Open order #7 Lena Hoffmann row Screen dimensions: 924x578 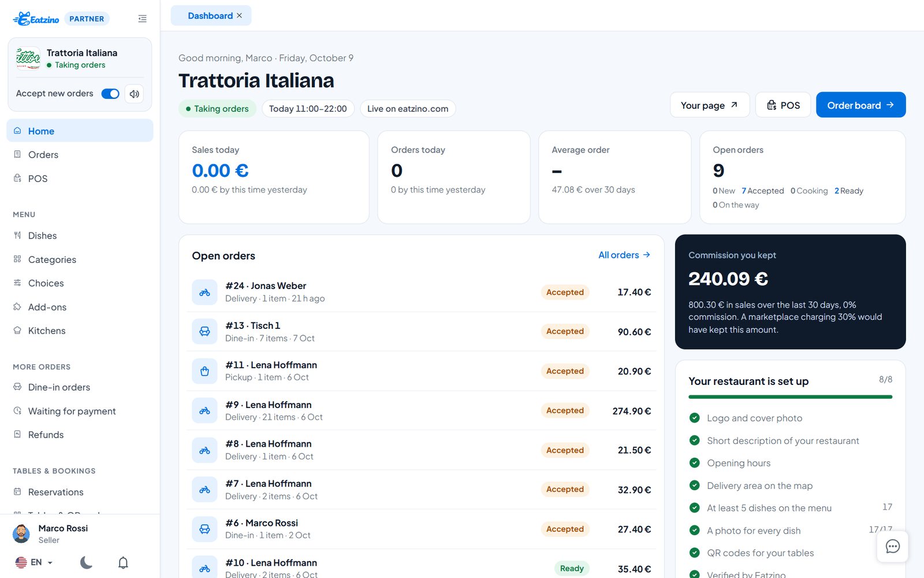pyautogui.click(x=422, y=490)
